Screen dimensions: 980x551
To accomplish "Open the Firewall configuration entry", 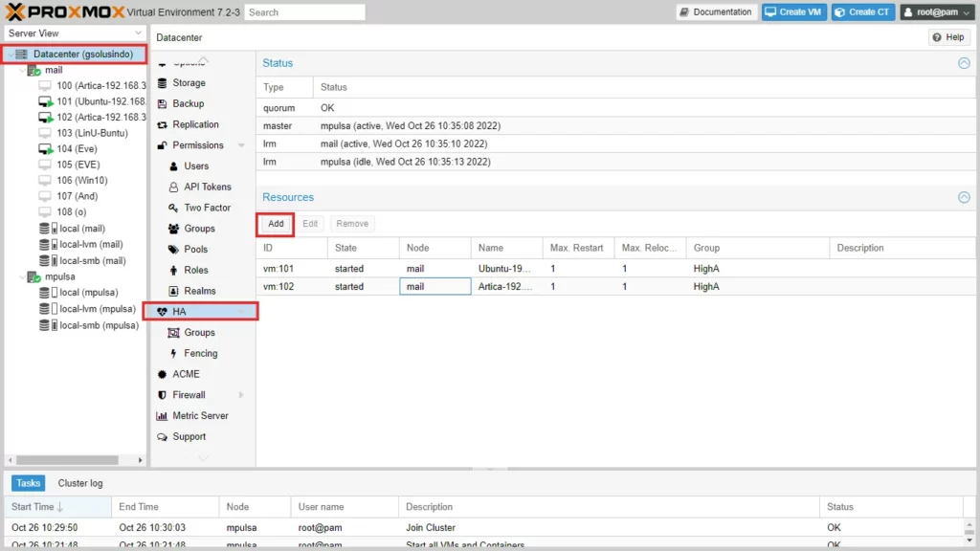I will 189,395.
